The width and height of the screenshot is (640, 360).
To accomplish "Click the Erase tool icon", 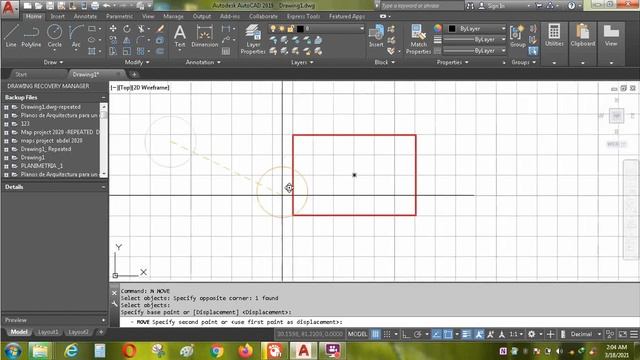I will pyautogui.click(x=160, y=29).
